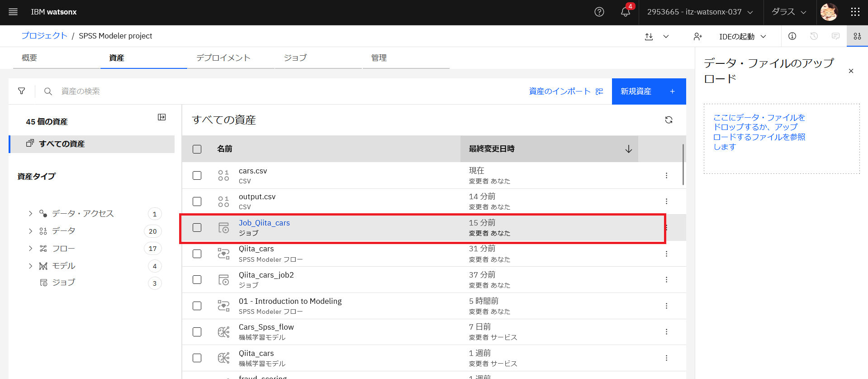
Task: Open overflow menu for Qiita_cars_job2
Action: 666,279
